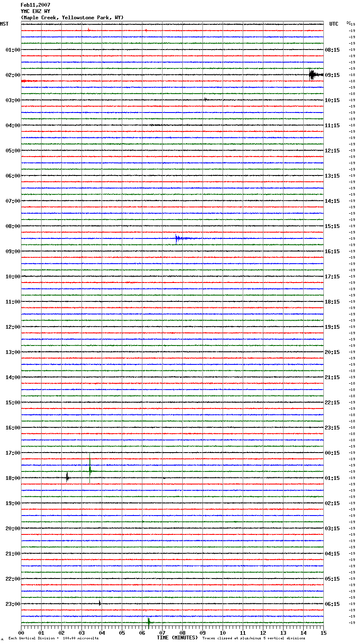
Task: Select the 06:00 MST row label
Action: (13, 176)
